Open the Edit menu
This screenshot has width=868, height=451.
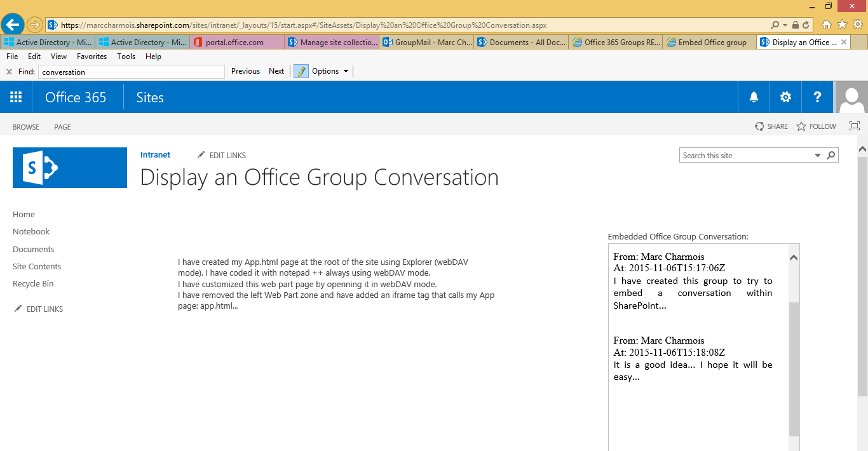pos(34,57)
